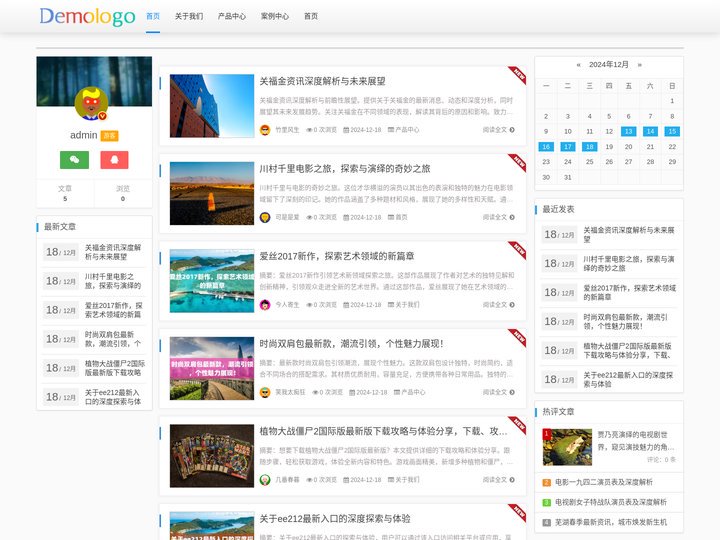Click author avatar on 爱丝2017新作 article
The image size is (720, 540).
tap(265, 304)
